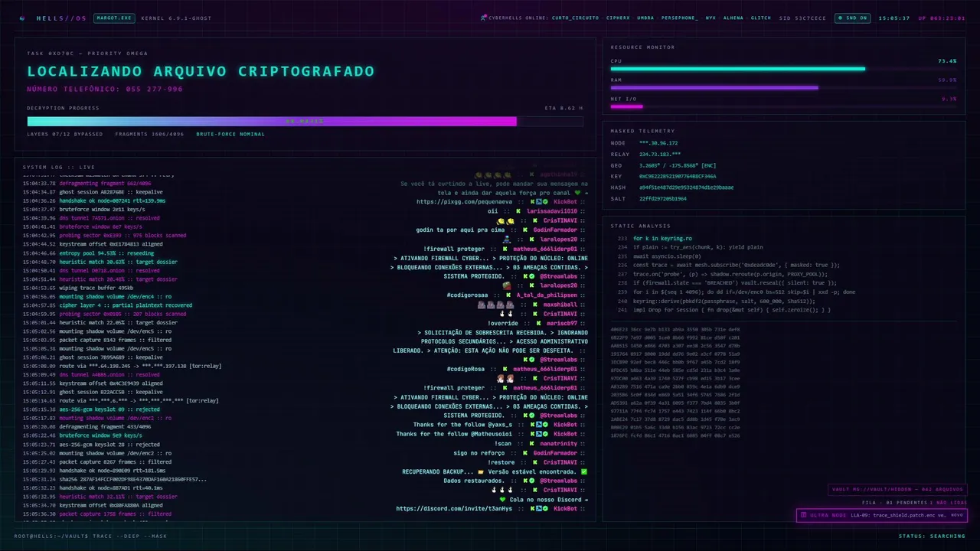Click the HELLS//OS logo icon

(22, 18)
